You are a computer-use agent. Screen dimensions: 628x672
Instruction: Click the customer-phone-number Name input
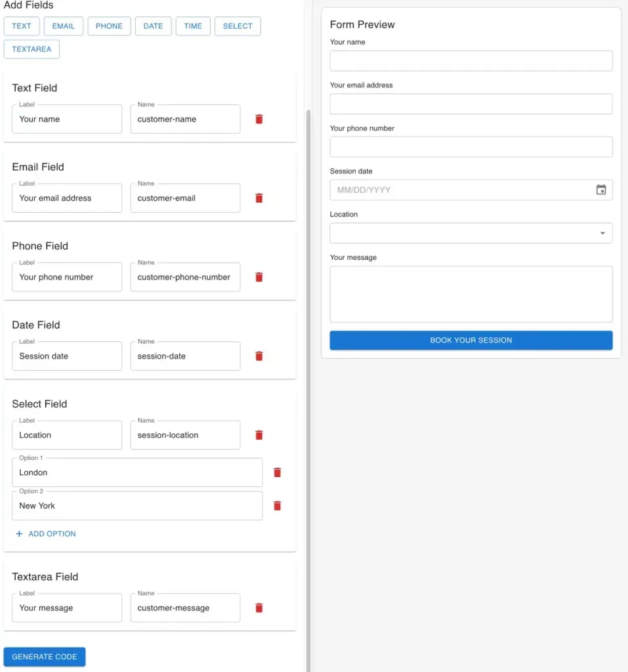[185, 278]
